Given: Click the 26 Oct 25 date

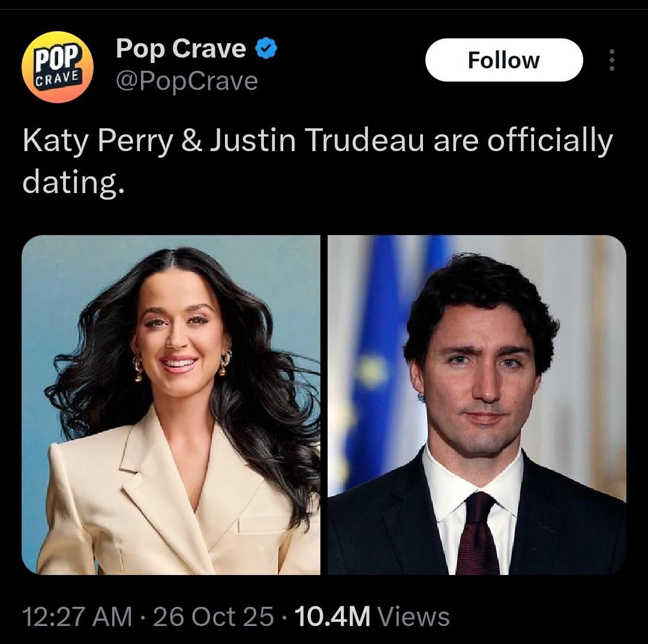Looking at the screenshot, I should [213, 616].
